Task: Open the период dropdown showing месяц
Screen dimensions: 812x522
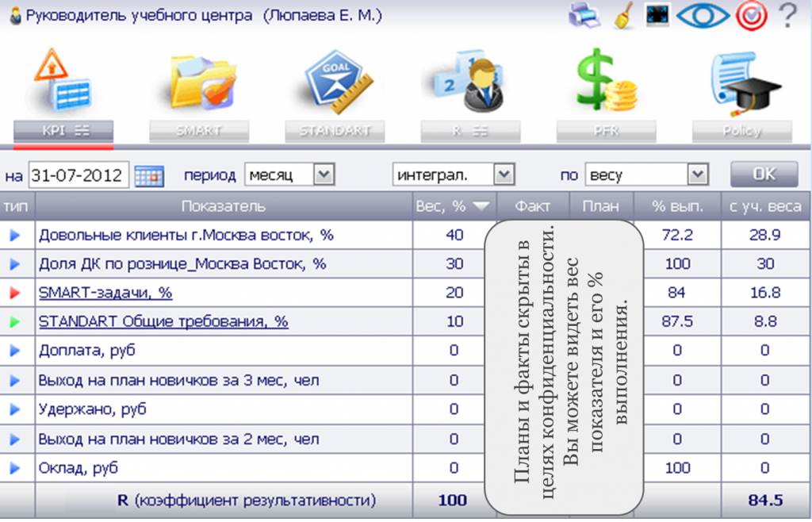Action: (289, 175)
